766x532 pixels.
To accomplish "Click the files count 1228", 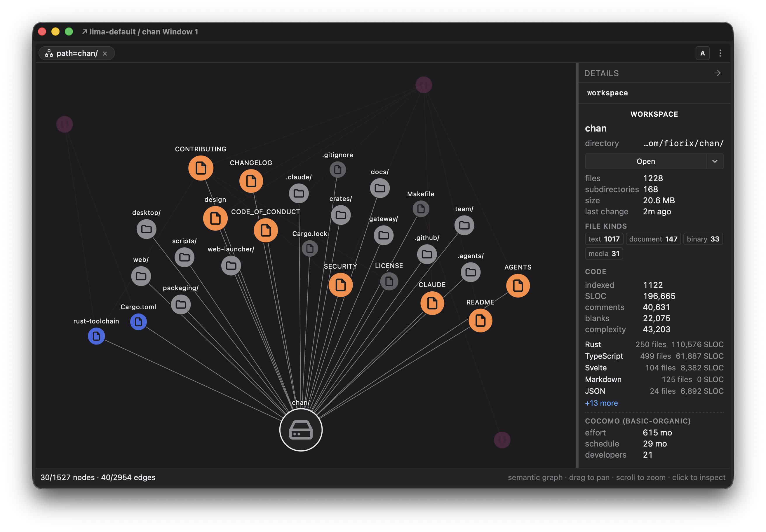I will click(653, 178).
